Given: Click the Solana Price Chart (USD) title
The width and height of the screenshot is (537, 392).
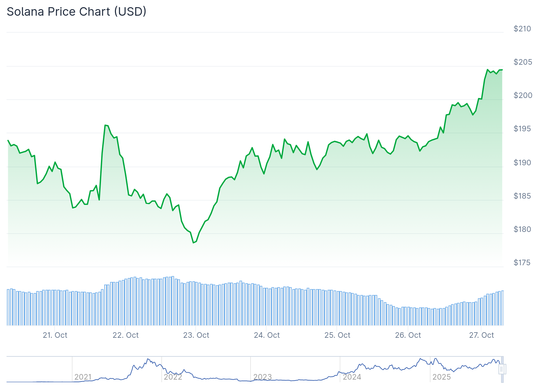Looking at the screenshot, I should pyautogui.click(x=76, y=12).
